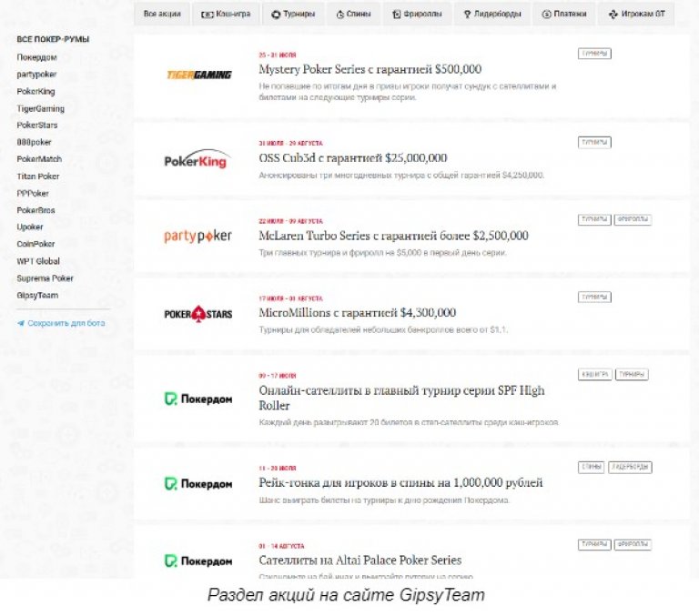
Task: Choose Upoker in the rooms list
Action: 30,227
